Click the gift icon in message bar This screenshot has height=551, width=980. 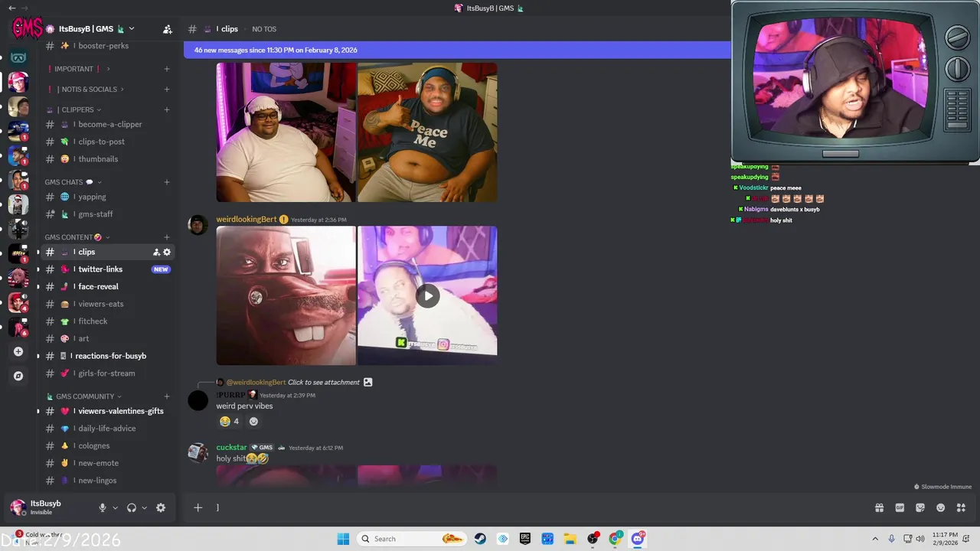point(879,507)
